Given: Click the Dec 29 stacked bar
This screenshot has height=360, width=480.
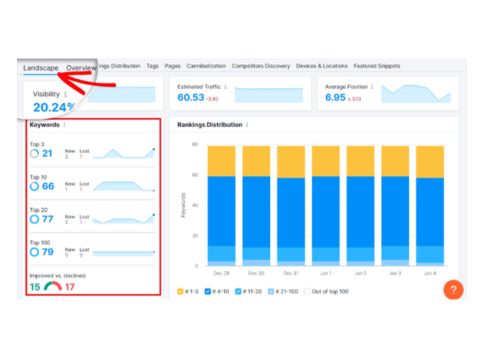Looking at the screenshot, I should (x=222, y=206).
